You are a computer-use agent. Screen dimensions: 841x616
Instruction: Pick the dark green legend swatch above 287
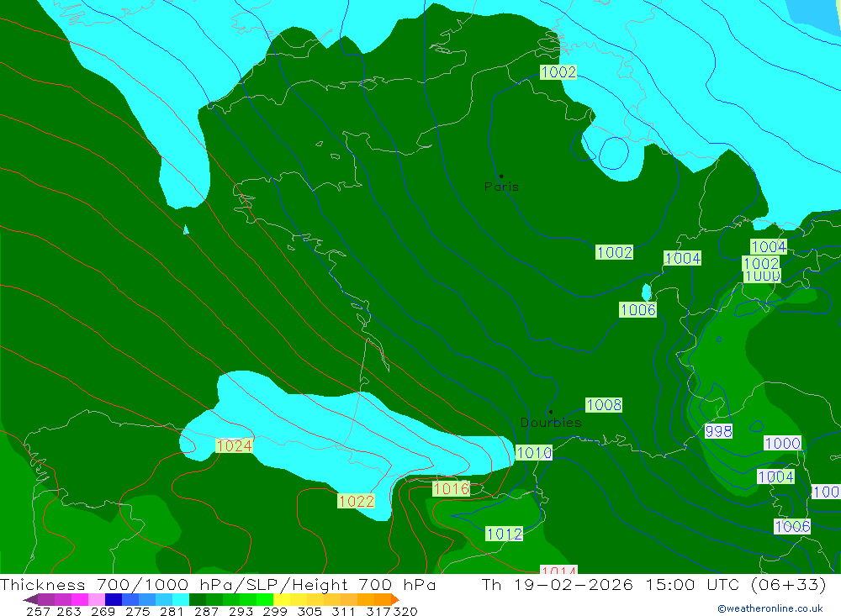click(x=198, y=599)
